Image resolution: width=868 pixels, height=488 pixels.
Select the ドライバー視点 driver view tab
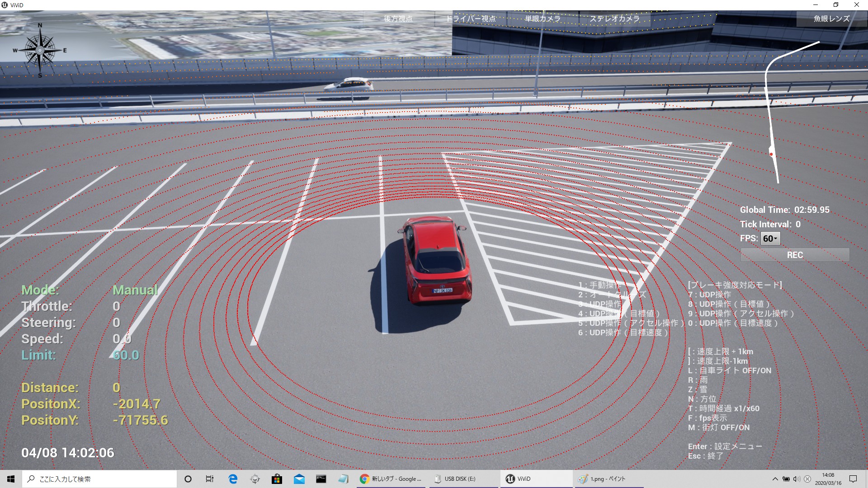[471, 19]
